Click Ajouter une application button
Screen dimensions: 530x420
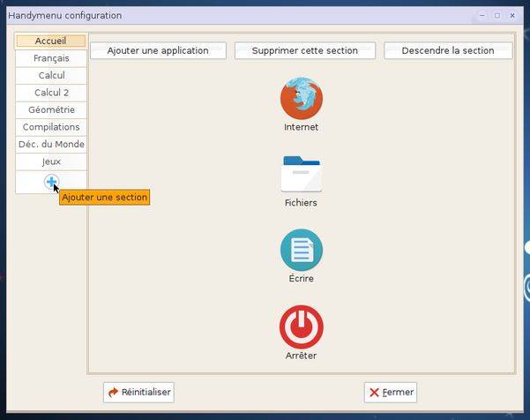coord(158,50)
